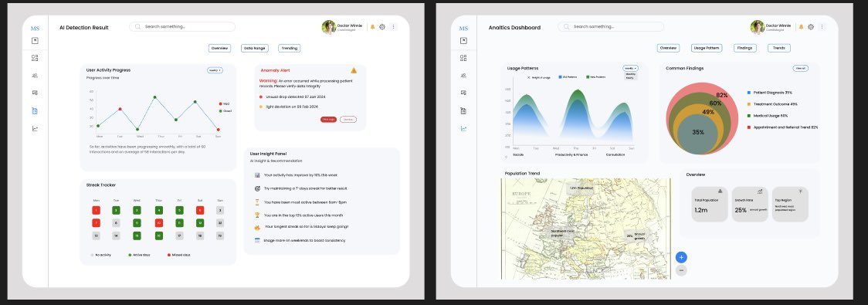Switch to Trending tab
Image resolution: width=868 pixels, height=305 pixels.
point(289,48)
